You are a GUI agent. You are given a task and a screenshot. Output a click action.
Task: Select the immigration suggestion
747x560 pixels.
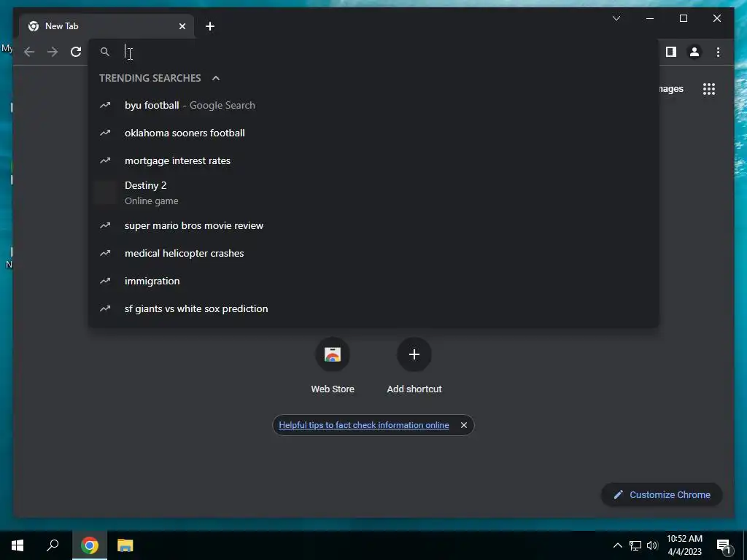[373, 281]
